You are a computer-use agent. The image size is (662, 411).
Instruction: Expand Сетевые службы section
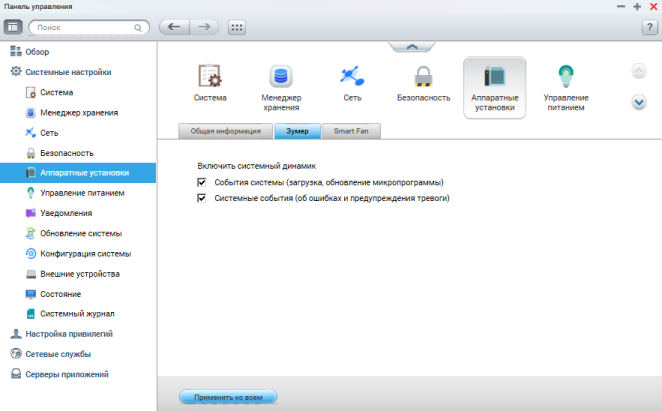point(58,354)
